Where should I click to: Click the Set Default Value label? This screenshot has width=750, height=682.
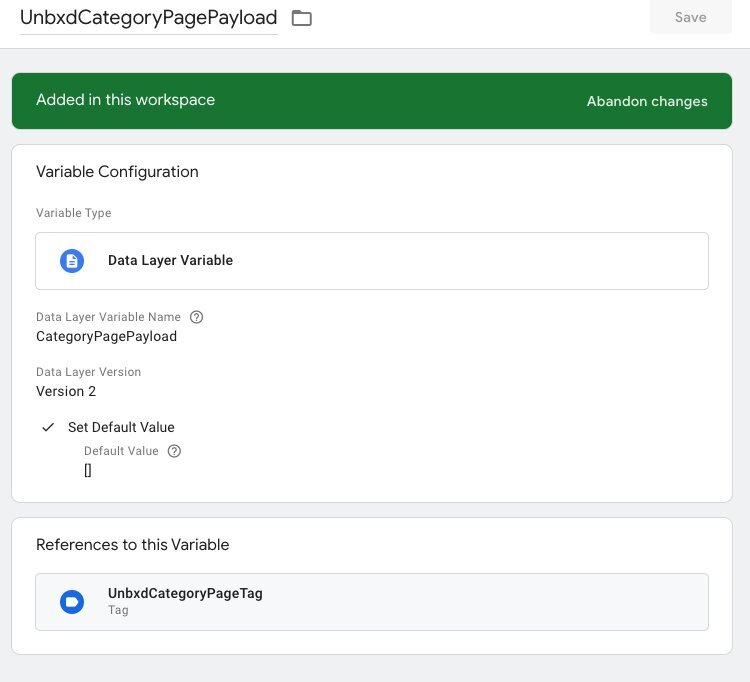(x=121, y=427)
